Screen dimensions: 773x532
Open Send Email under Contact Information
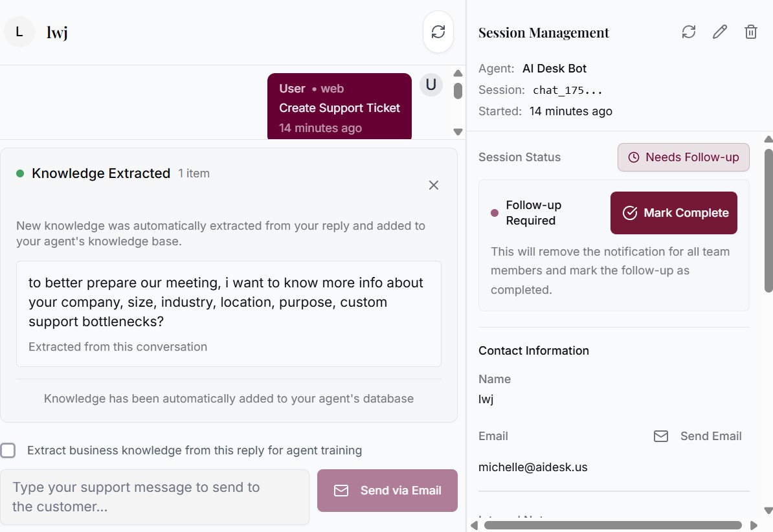tap(710, 436)
